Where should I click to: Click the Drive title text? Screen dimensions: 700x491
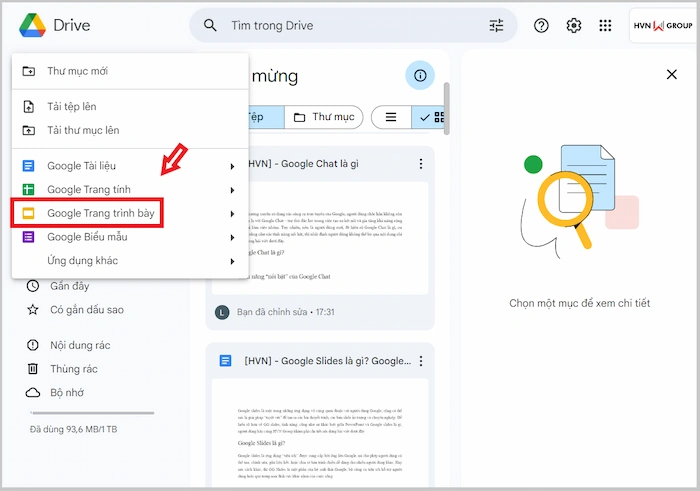tap(71, 25)
